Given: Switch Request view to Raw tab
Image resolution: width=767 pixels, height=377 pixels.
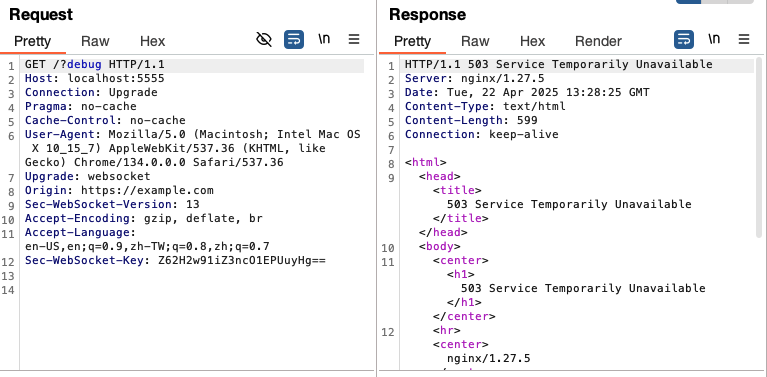Looking at the screenshot, I should pyautogui.click(x=95, y=41).
